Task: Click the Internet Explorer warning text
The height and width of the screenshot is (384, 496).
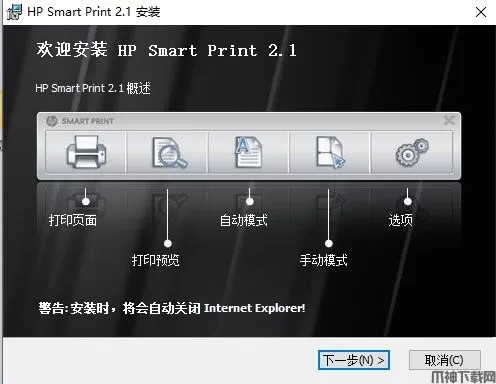Action: click(172, 308)
